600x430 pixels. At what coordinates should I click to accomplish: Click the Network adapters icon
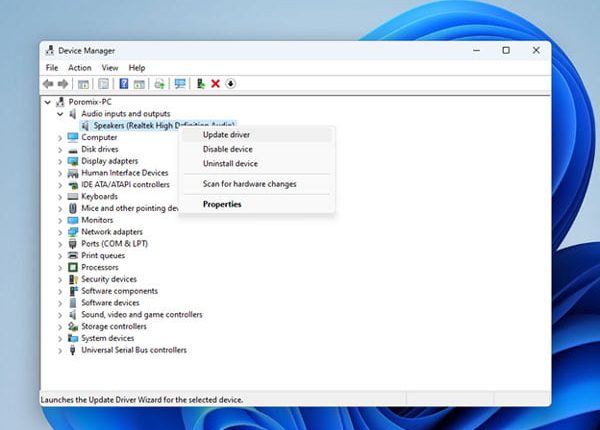[x=73, y=232]
